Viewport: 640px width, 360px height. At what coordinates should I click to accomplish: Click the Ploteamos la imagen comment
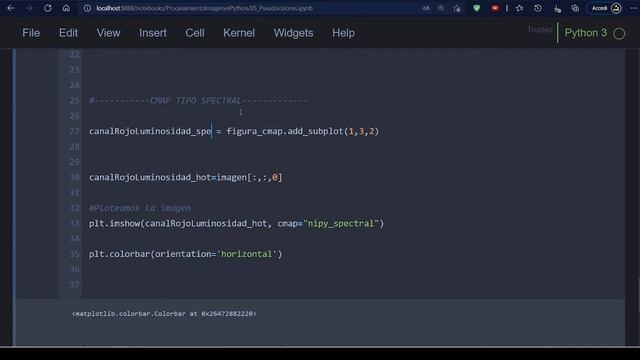[140, 208]
